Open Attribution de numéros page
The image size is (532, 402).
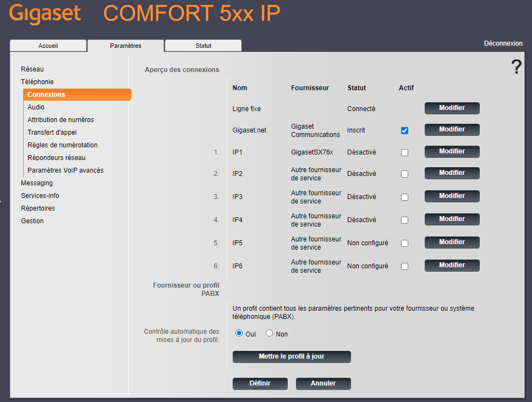click(x=61, y=120)
